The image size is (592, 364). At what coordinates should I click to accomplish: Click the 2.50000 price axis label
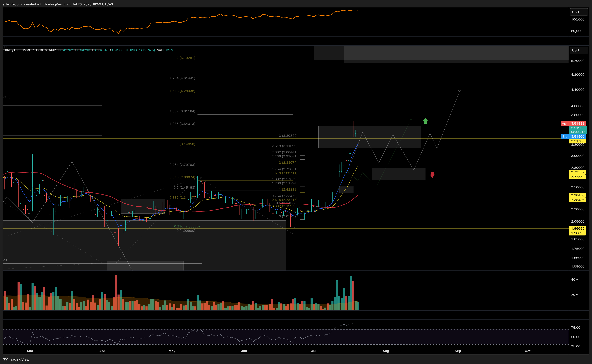(578, 187)
